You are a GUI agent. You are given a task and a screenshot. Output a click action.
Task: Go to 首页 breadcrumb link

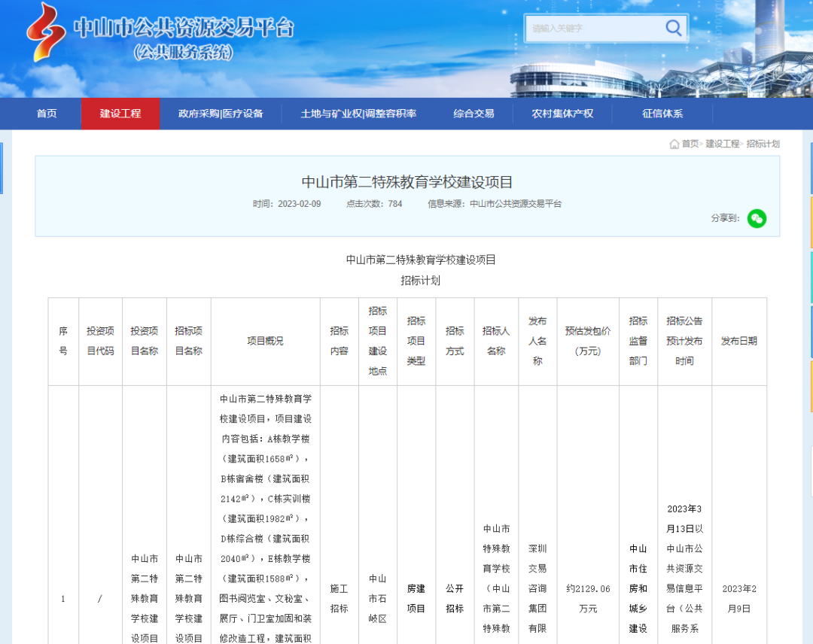[690, 144]
